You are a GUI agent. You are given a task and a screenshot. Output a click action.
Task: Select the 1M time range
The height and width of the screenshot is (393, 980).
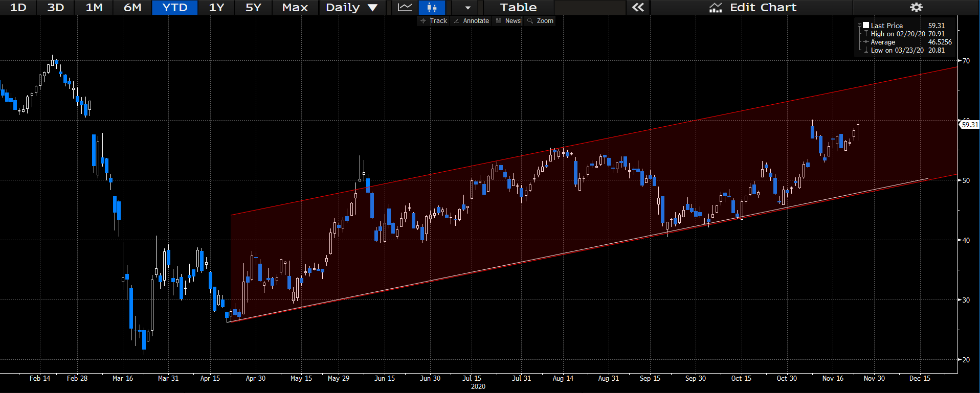(x=94, y=7)
